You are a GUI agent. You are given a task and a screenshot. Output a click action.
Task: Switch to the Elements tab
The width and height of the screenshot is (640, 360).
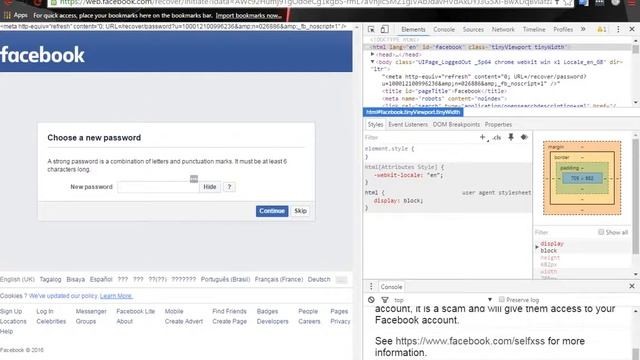tap(413, 29)
